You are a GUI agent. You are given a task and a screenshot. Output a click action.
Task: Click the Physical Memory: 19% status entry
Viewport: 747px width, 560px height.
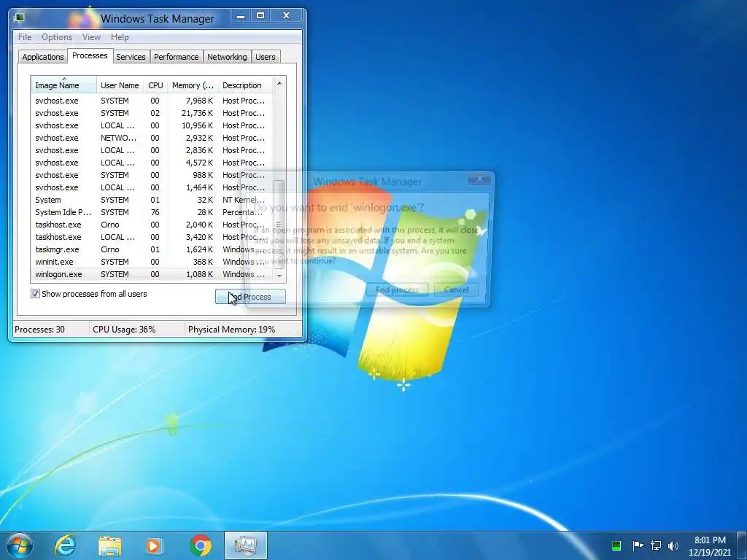click(243, 330)
